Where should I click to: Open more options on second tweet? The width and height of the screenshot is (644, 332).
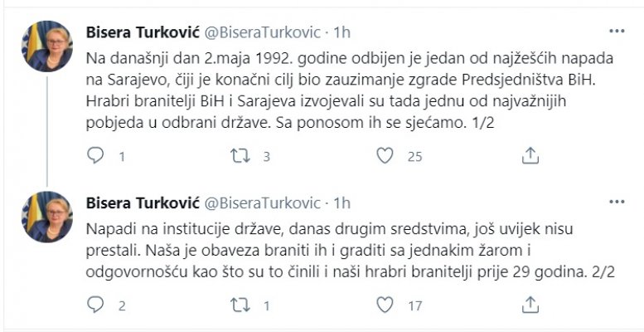[x=617, y=202]
